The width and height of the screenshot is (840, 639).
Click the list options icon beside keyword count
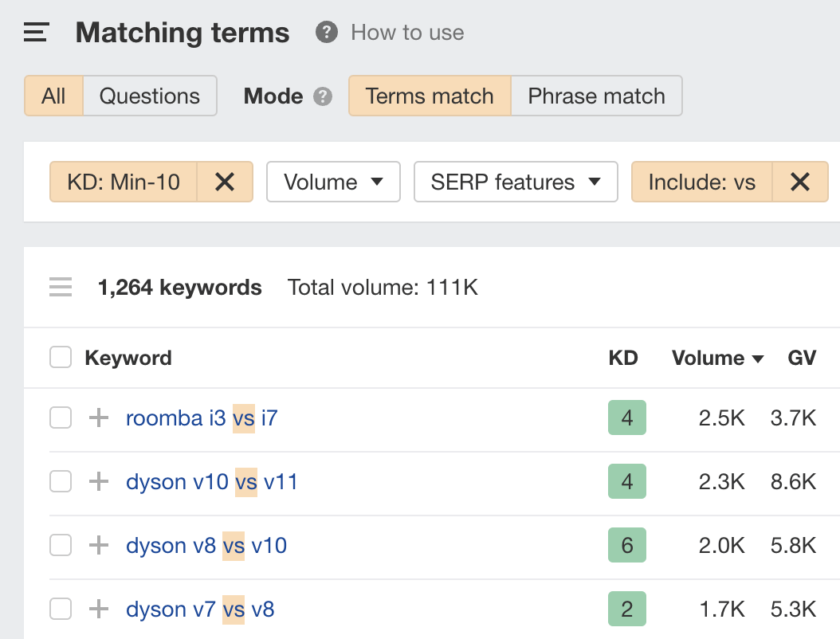pos(60,287)
